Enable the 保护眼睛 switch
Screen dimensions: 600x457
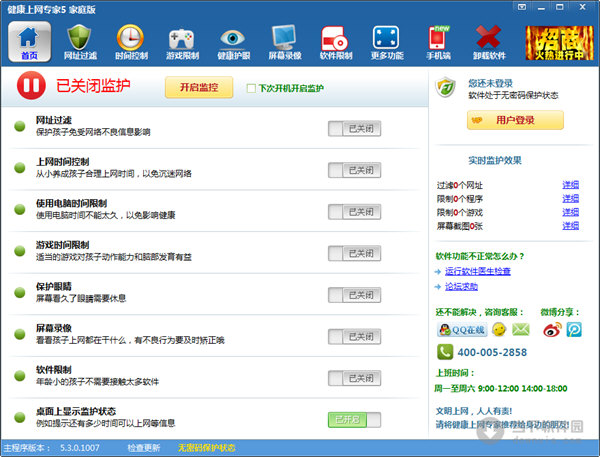[x=354, y=295]
